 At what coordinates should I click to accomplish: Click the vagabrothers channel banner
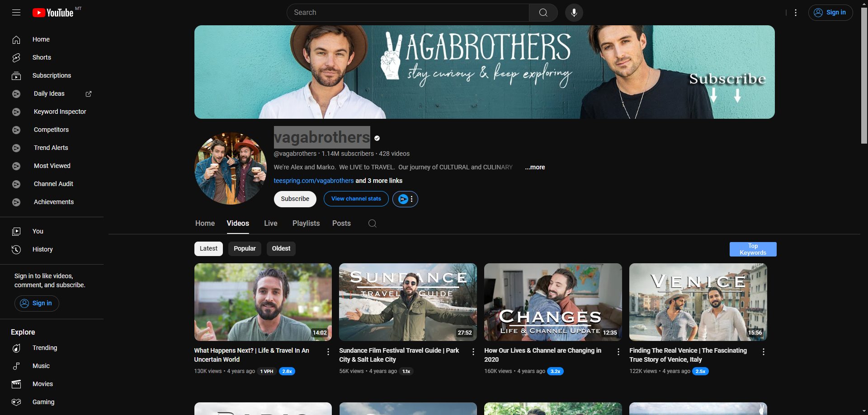(x=484, y=72)
